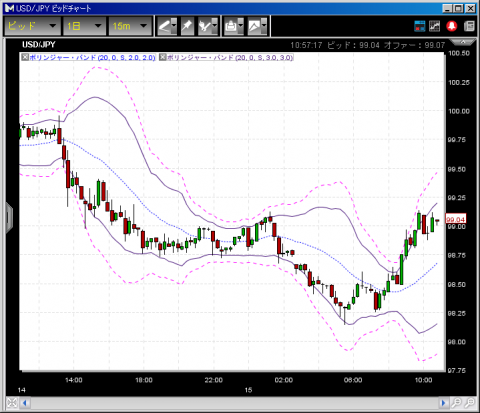The image size is (480, 413).
Task: Click the application logo icon in title bar
Action: coord(9,8)
